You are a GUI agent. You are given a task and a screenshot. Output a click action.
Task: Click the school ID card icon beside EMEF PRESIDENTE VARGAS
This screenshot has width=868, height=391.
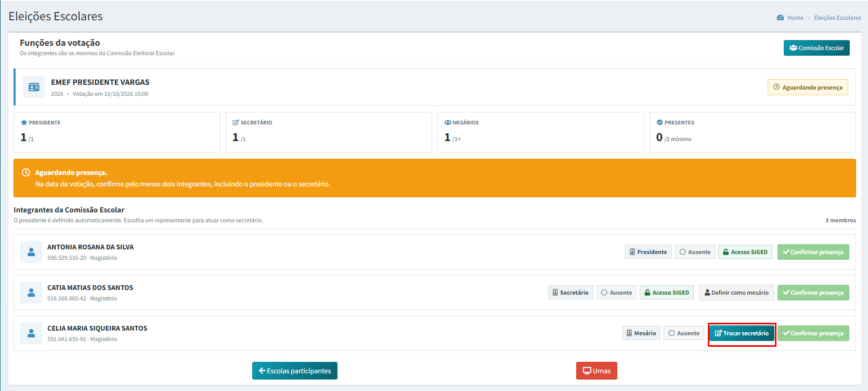pos(34,87)
